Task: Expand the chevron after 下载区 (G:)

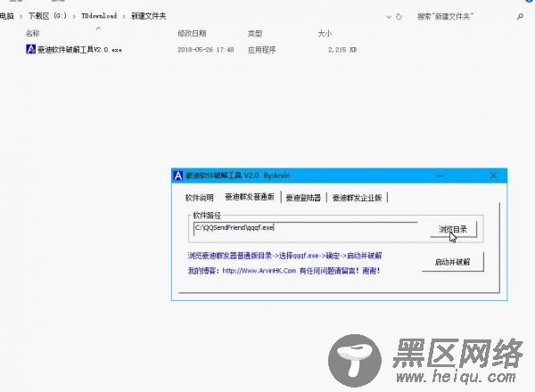Action: (74, 16)
